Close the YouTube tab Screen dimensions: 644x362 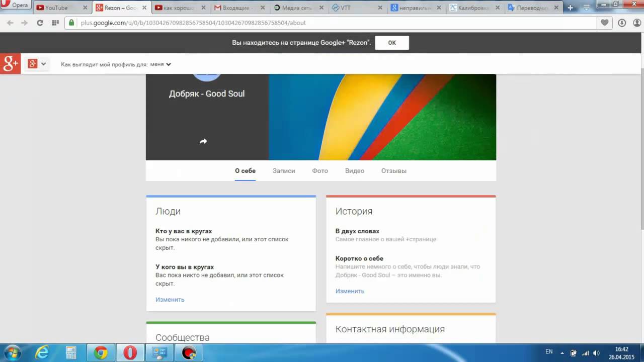[85, 8]
